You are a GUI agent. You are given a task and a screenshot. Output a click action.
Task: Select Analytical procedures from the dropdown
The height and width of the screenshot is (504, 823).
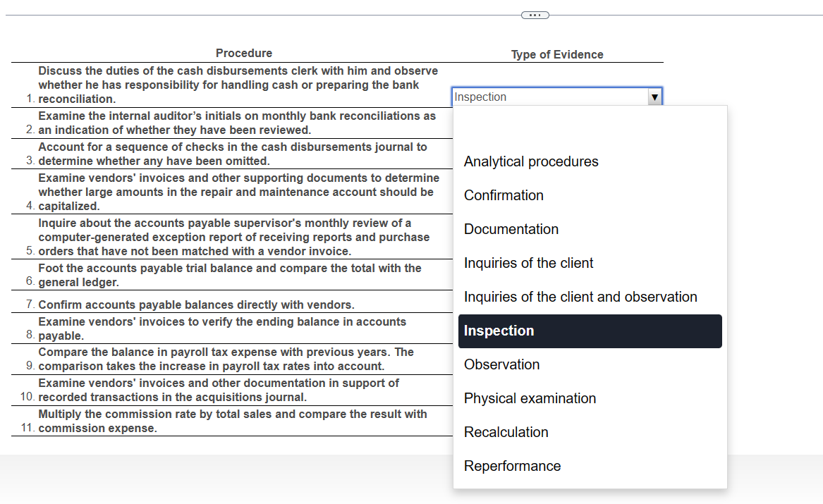point(531,161)
